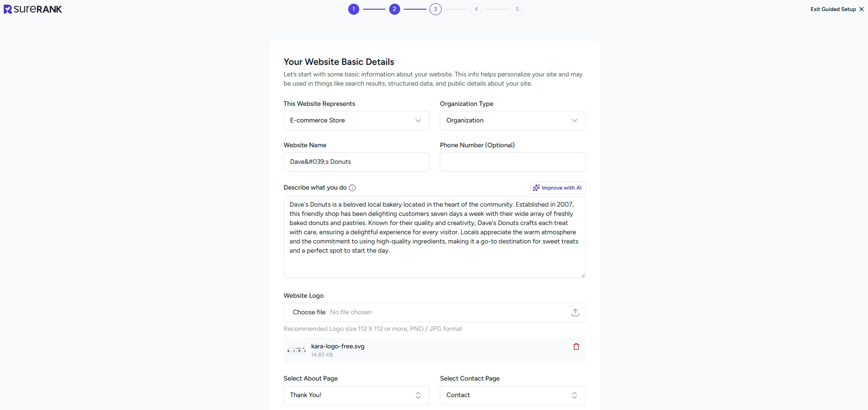Click into the Website Name field
The width and height of the screenshot is (868, 410).
coord(356,162)
